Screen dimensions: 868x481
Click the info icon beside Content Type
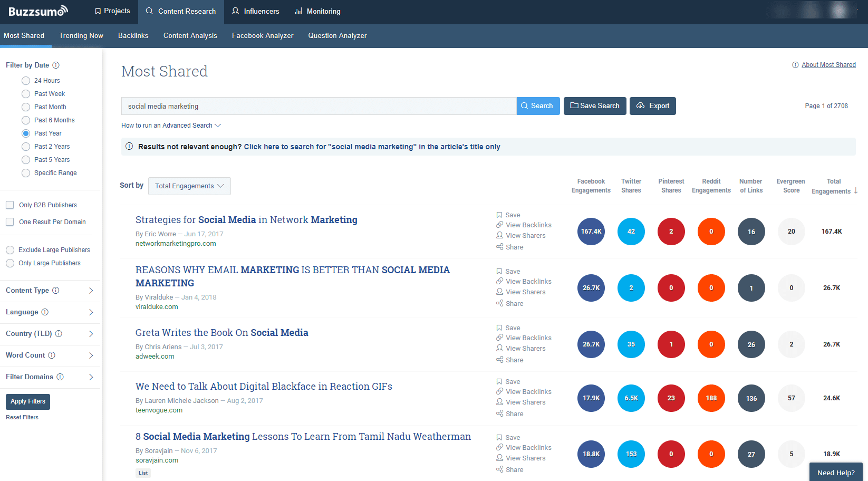pos(56,291)
